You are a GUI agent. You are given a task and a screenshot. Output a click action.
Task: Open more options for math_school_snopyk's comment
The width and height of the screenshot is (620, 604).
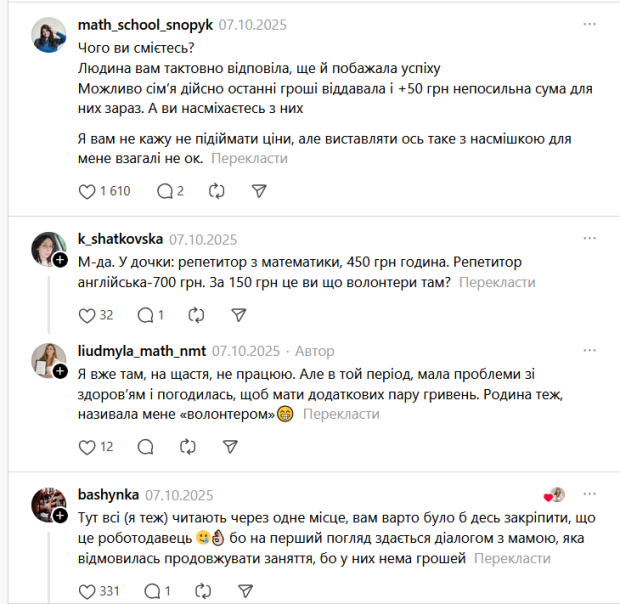(590, 23)
